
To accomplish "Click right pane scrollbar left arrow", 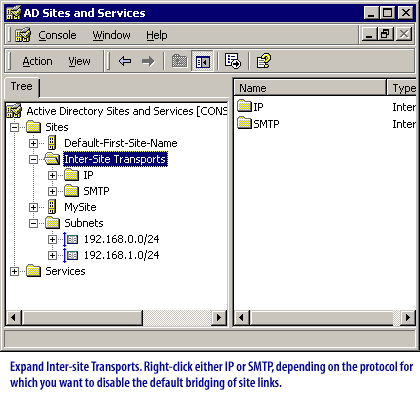I will click(x=242, y=317).
